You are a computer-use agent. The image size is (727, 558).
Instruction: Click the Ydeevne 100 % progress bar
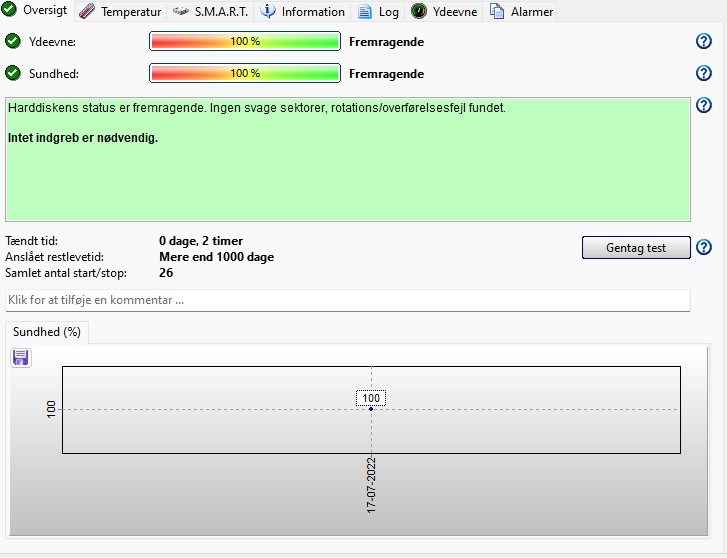click(x=245, y=41)
